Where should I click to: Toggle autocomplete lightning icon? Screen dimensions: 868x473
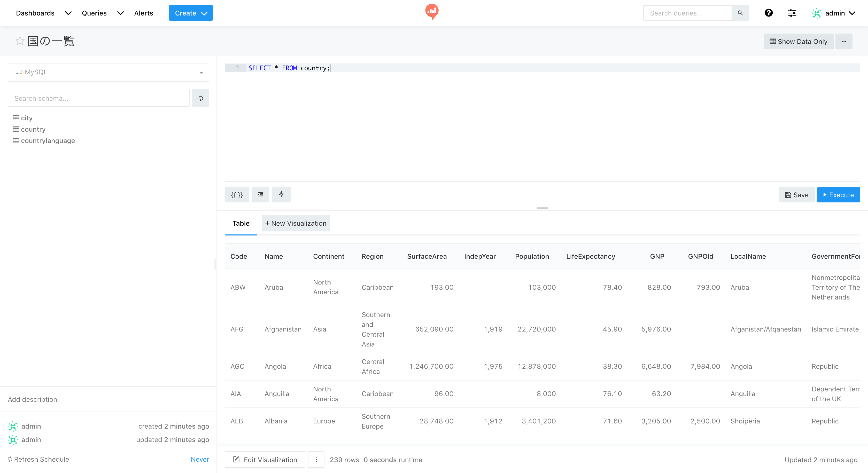point(281,195)
